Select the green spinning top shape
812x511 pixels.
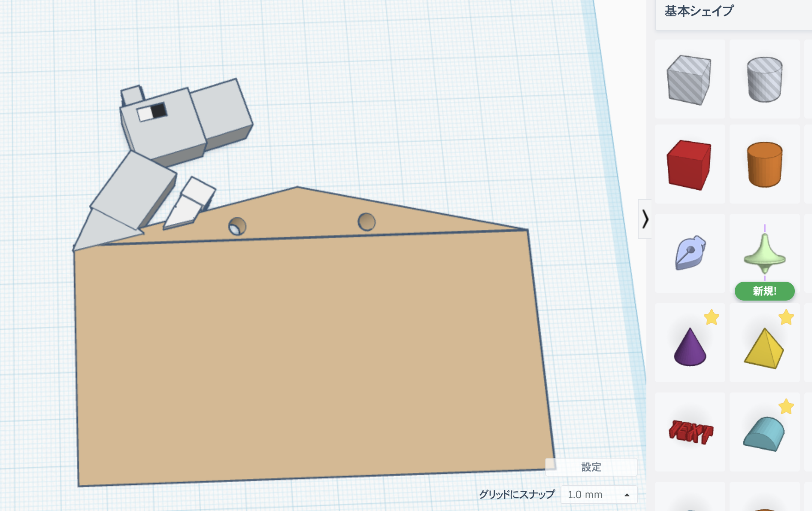764,253
